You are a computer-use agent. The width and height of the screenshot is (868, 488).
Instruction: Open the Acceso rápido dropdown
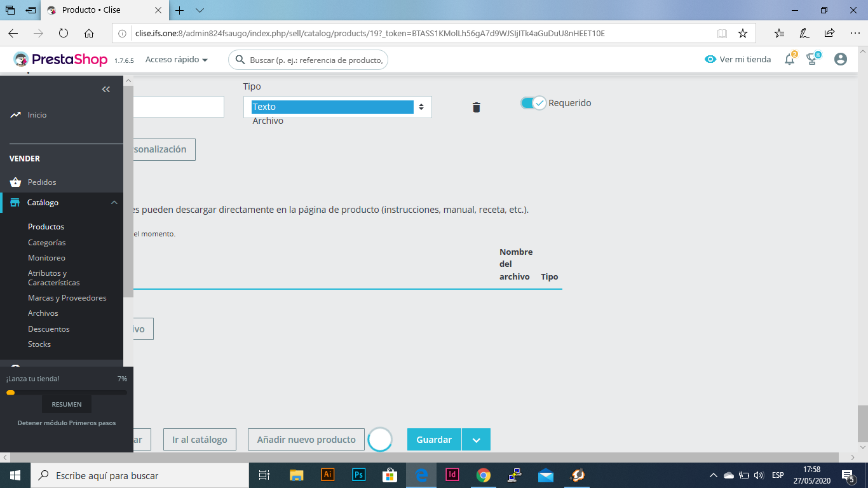pyautogui.click(x=177, y=59)
